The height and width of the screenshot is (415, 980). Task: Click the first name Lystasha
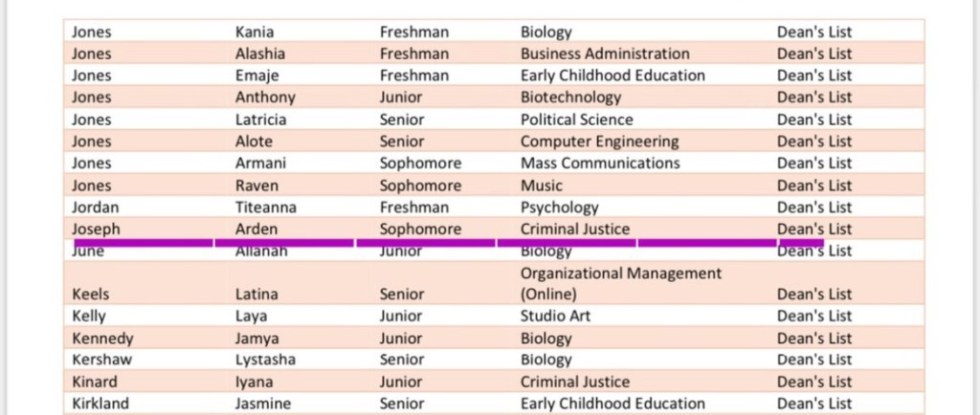click(x=265, y=360)
